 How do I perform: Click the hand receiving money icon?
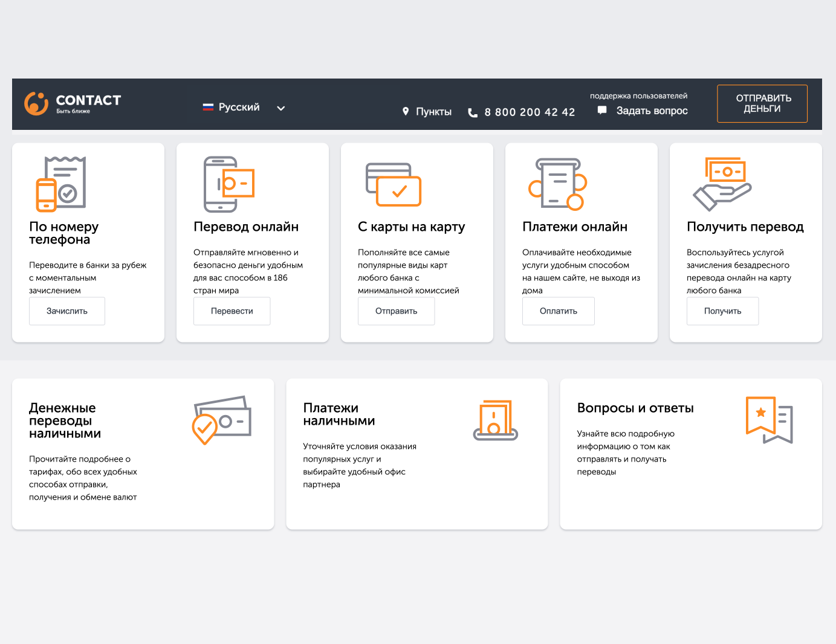point(722,184)
